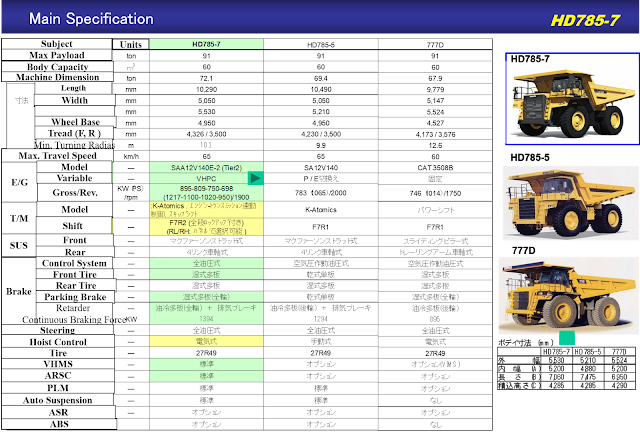Click the E/G group label
This screenshot has width=640, height=436.
click(x=20, y=182)
